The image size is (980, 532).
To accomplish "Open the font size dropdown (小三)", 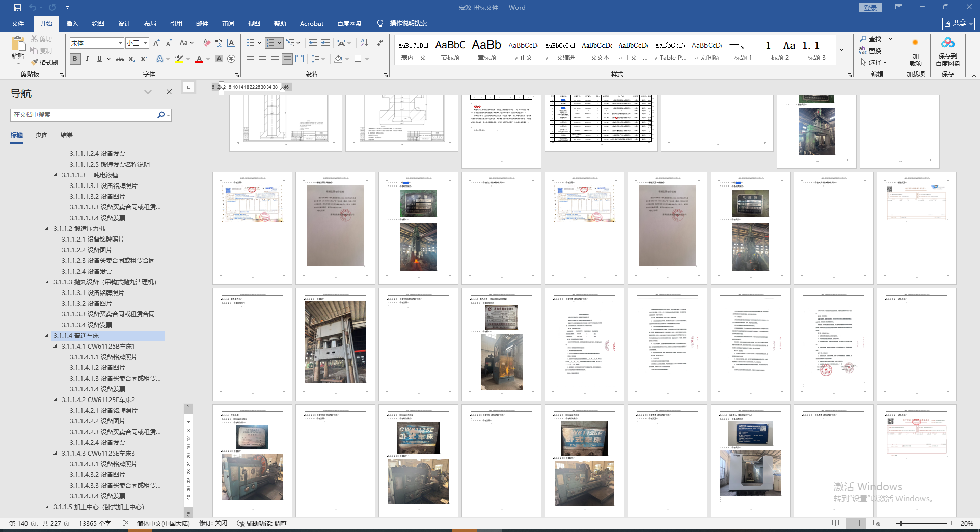I will (x=145, y=43).
